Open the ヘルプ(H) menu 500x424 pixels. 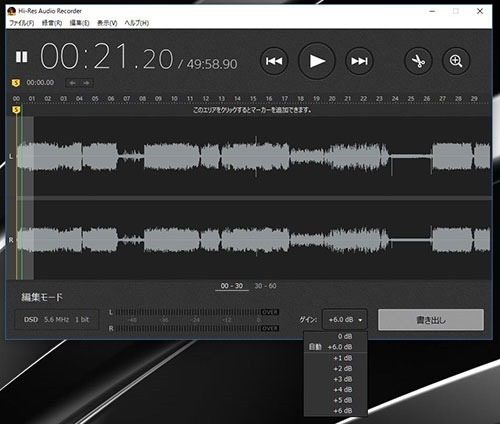click(x=137, y=23)
